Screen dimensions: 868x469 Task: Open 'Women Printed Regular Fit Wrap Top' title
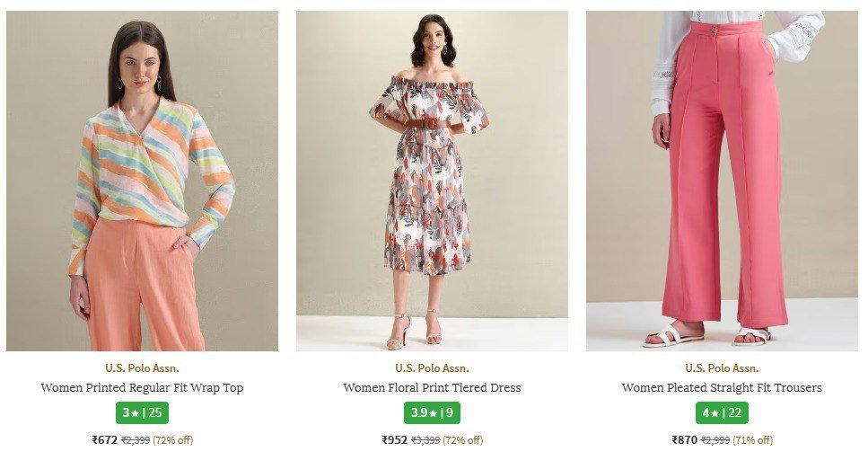[142, 388]
